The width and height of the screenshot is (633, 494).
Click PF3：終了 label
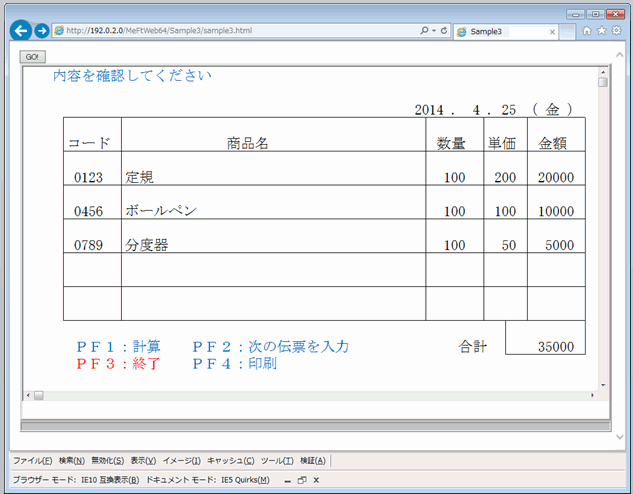119,364
